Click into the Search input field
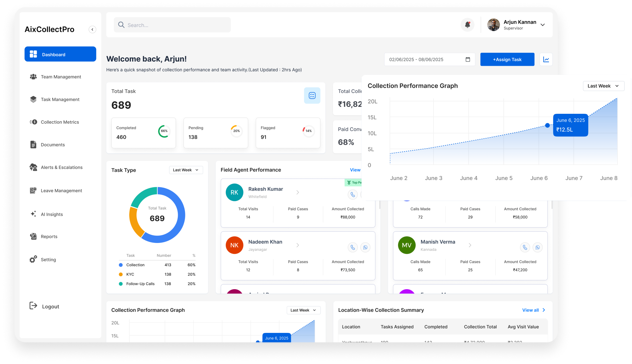 pyautogui.click(x=172, y=25)
